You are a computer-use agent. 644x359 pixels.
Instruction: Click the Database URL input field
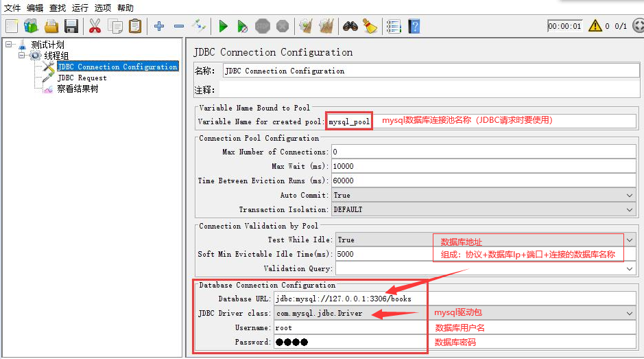(x=453, y=299)
